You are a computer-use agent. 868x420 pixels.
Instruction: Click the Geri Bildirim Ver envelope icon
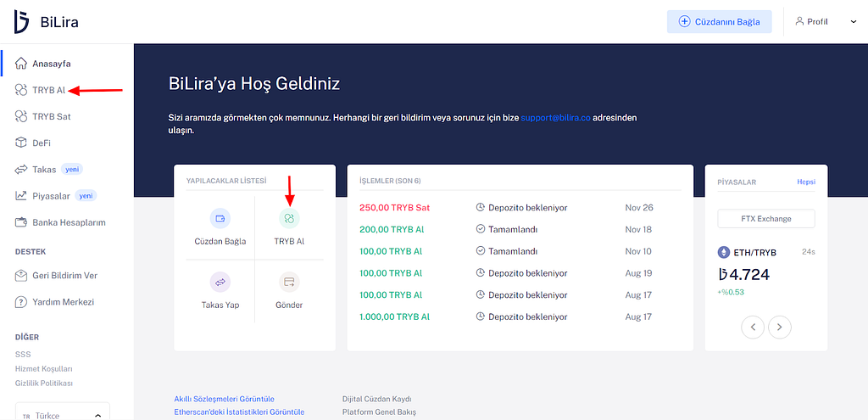[x=21, y=276]
